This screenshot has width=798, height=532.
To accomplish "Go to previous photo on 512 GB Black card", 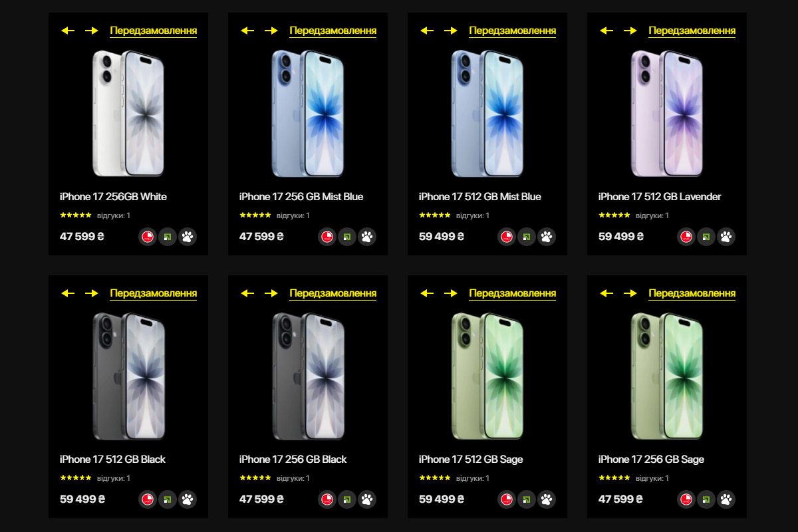I will coord(68,293).
